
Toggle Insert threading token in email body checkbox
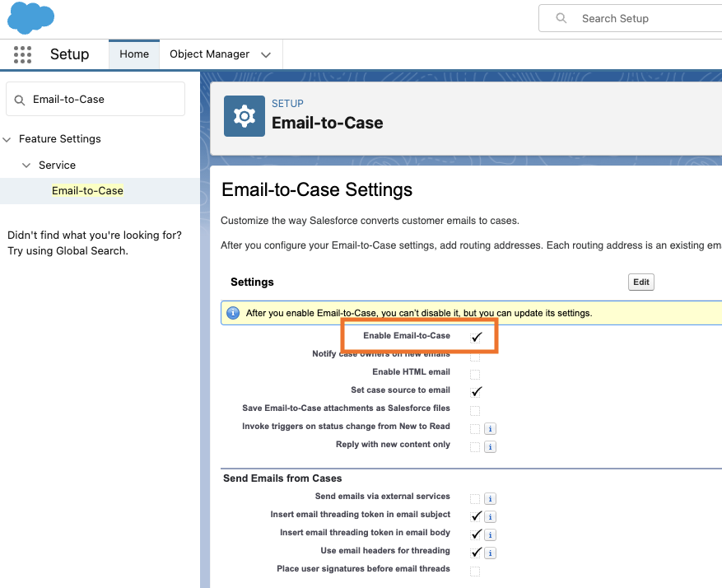[476, 534]
